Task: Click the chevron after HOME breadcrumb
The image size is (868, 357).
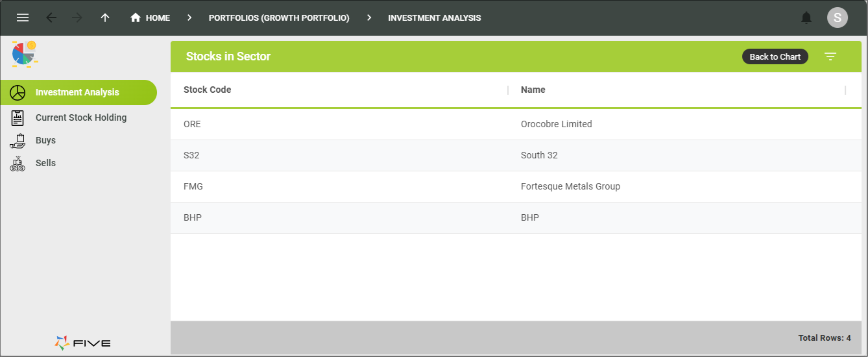Action: tap(189, 18)
